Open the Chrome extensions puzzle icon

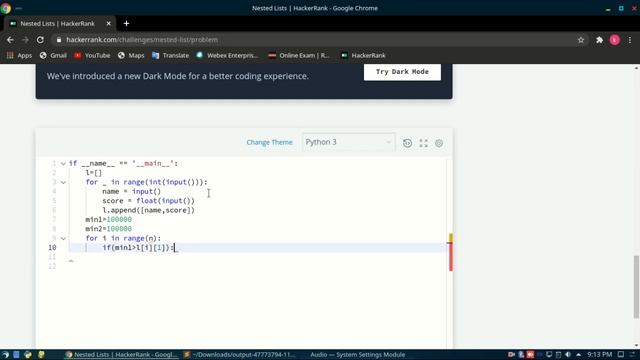coord(599,40)
